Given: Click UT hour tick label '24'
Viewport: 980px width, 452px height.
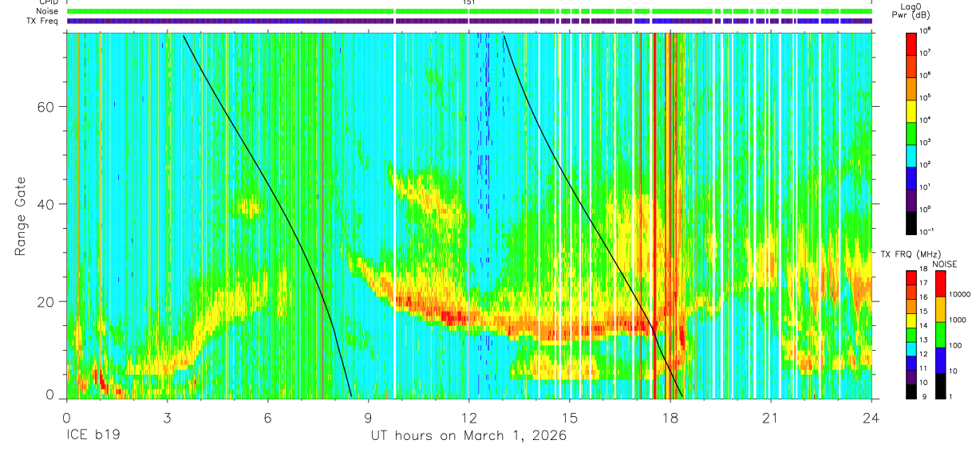Looking at the screenshot, I should (871, 418).
